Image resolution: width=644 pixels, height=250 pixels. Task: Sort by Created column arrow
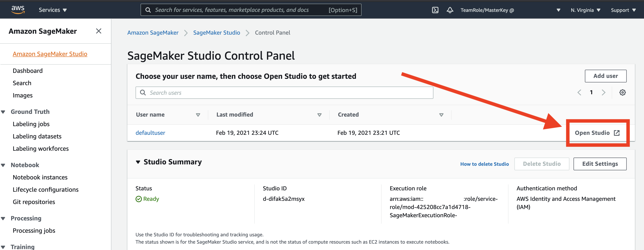(441, 115)
